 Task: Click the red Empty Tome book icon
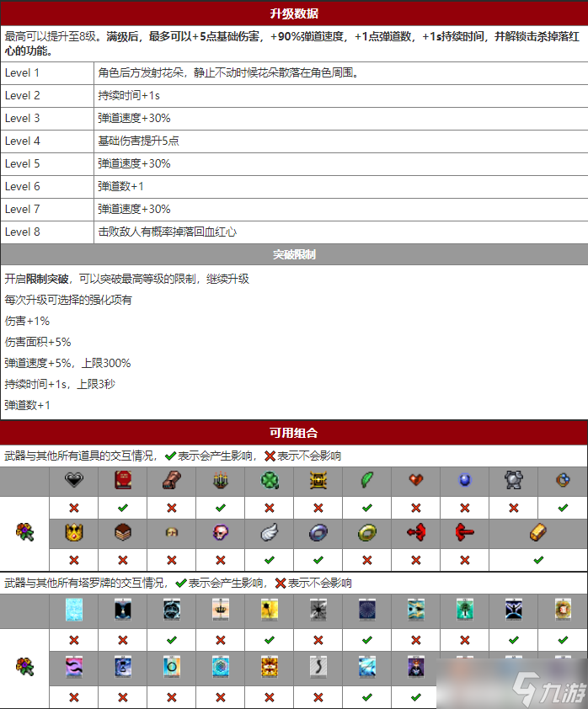(x=123, y=480)
